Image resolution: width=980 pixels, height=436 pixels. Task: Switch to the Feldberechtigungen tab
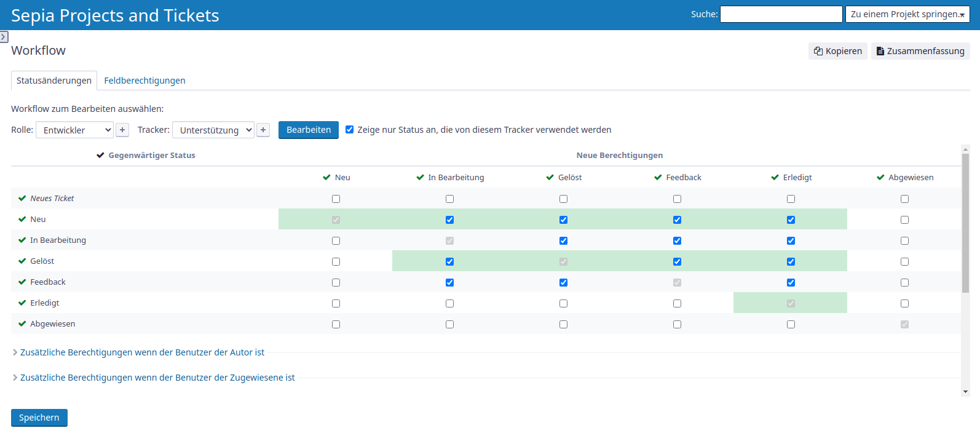tap(144, 81)
